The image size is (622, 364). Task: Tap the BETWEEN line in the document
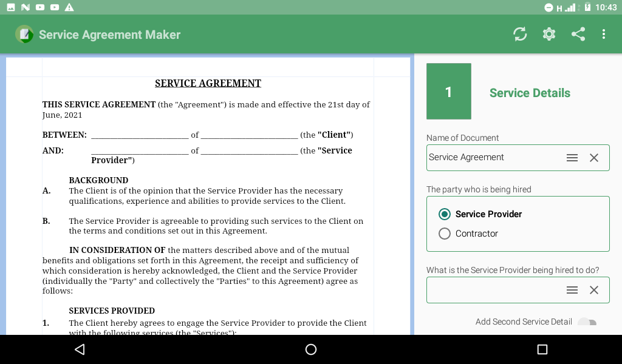click(x=197, y=135)
